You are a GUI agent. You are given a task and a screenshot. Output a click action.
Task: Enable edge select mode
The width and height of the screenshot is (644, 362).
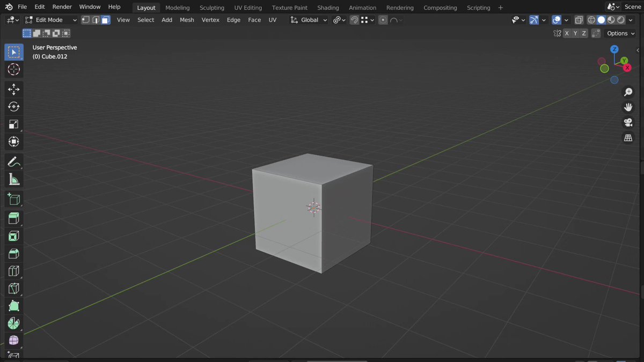click(96, 20)
